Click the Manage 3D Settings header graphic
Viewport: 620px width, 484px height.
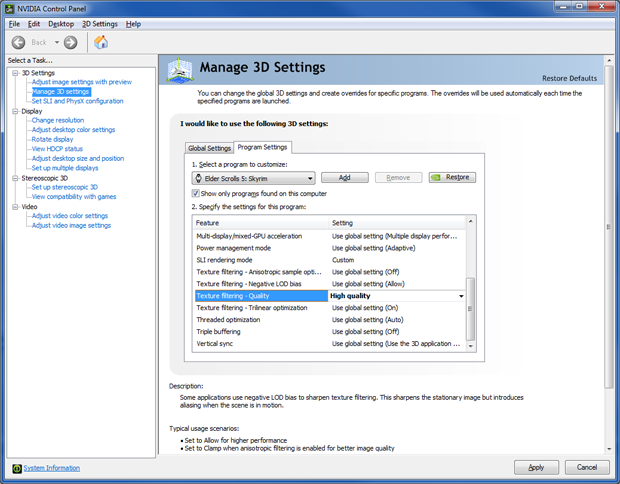tap(180, 70)
